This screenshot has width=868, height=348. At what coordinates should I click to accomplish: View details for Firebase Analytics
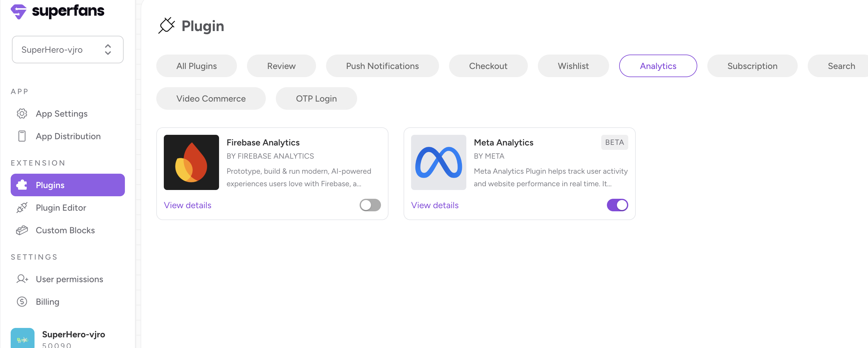(x=187, y=205)
